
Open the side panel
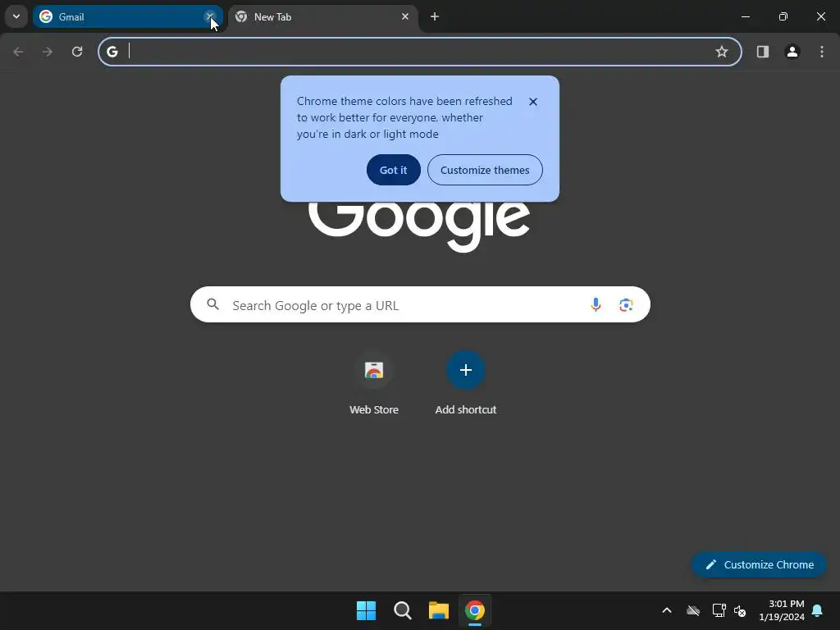coord(762,52)
